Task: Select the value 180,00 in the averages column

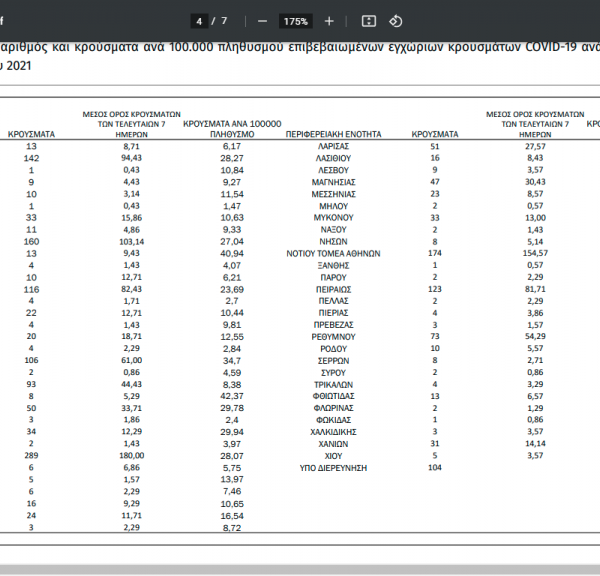Action: click(132, 456)
